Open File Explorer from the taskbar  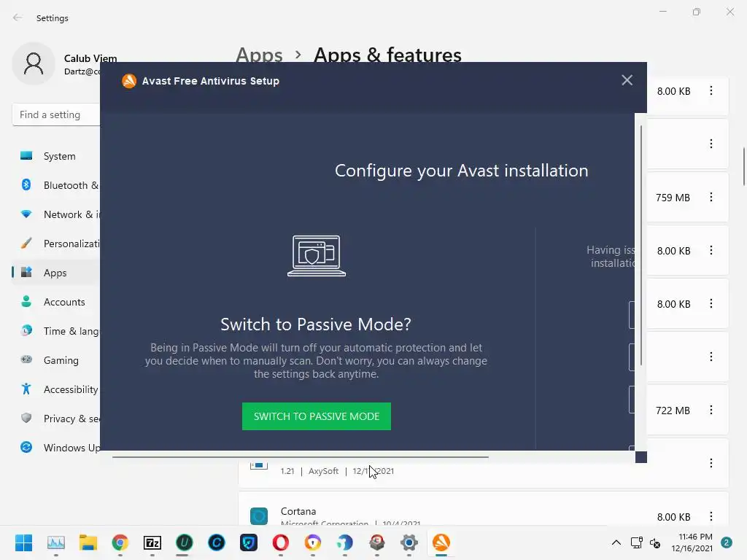tap(88, 542)
